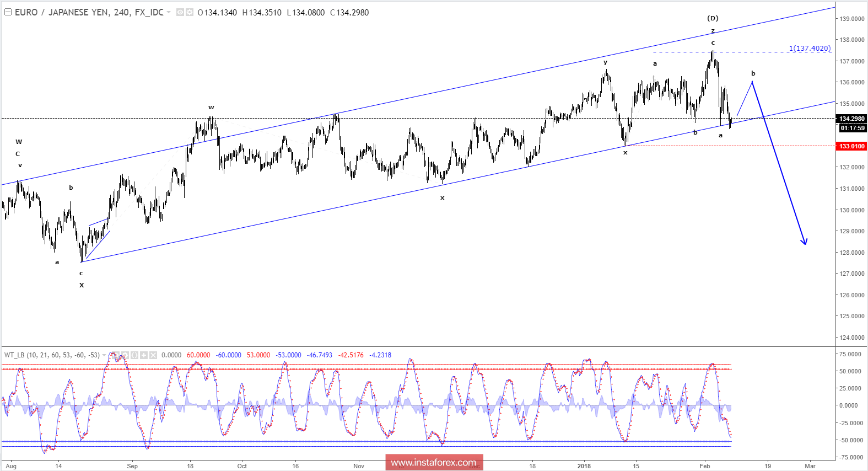This screenshot has width=868, height=471.
Task: Click the Mar label on time axis
Action: click(x=810, y=466)
